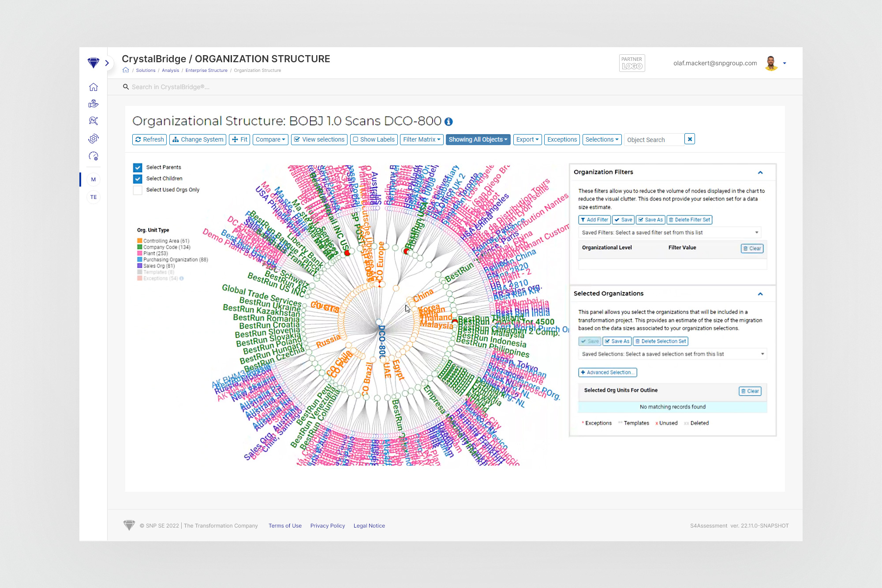Image resolution: width=882 pixels, height=588 pixels.
Task: Open the Saved Filters dropdown list
Action: coord(669,232)
